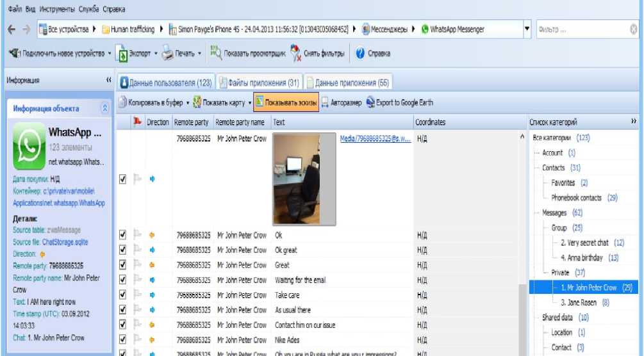Collapse the Информация side panel
Screen dimensions: 644x356
click(x=108, y=80)
